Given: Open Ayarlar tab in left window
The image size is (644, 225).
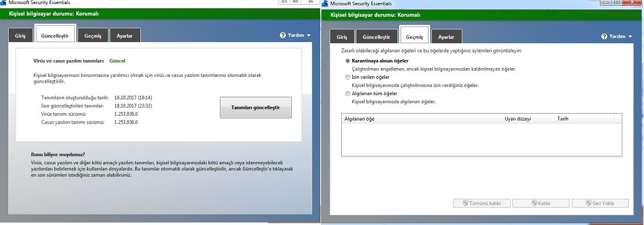Looking at the screenshot, I should 125,36.
